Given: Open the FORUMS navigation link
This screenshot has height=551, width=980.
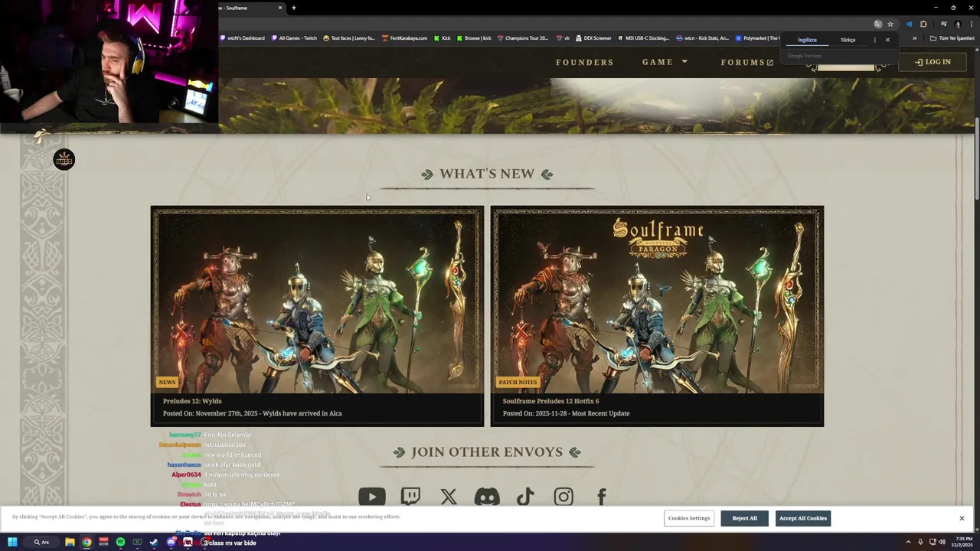Looking at the screenshot, I should tap(747, 62).
